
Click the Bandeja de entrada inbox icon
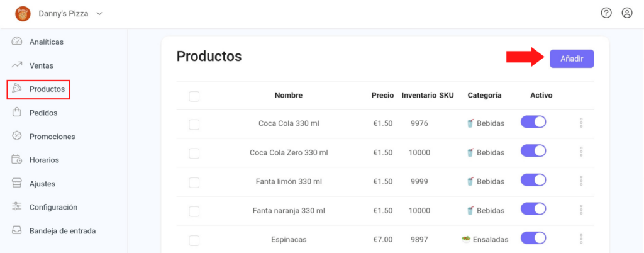coord(16,231)
